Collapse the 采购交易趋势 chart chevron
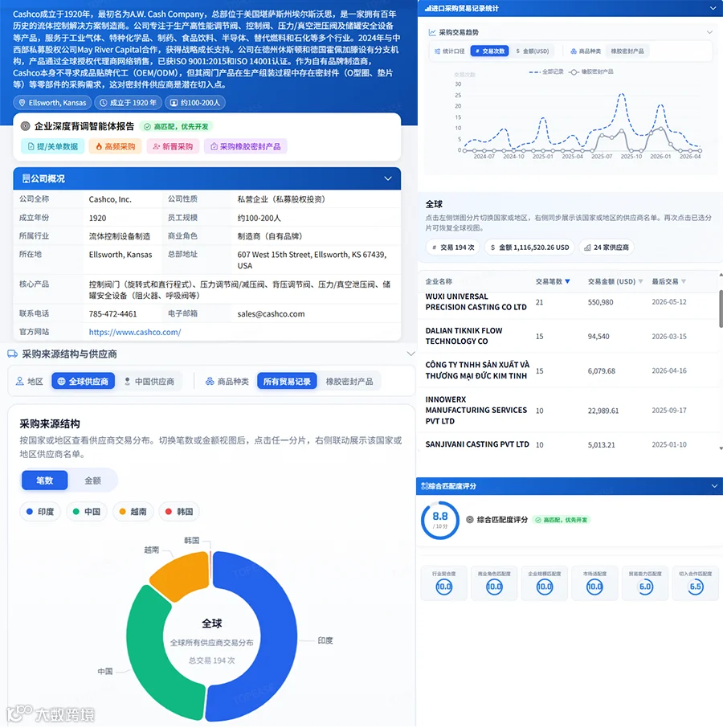723x728 pixels. pyautogui.click(x=709, y=32)
